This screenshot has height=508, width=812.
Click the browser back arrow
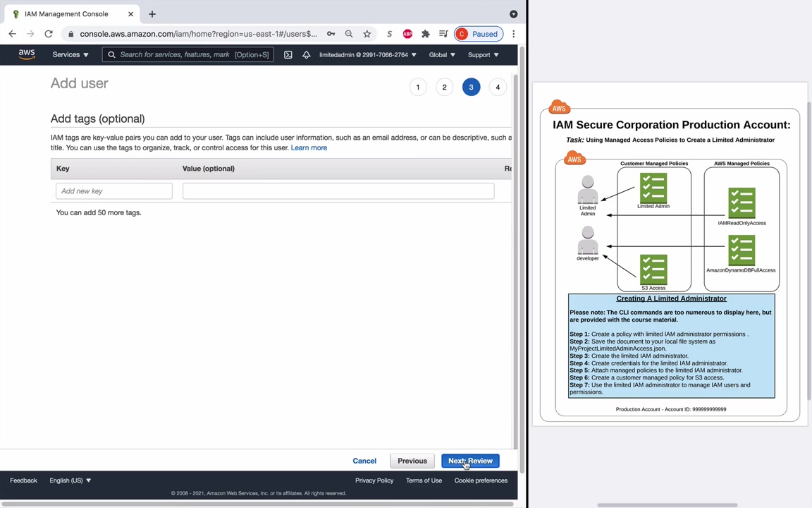point(13,34)
